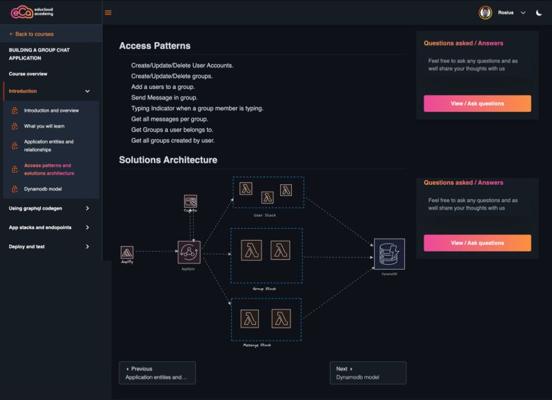Go back to courses link
The image size is (552, 400).
[x=32, y=34]
